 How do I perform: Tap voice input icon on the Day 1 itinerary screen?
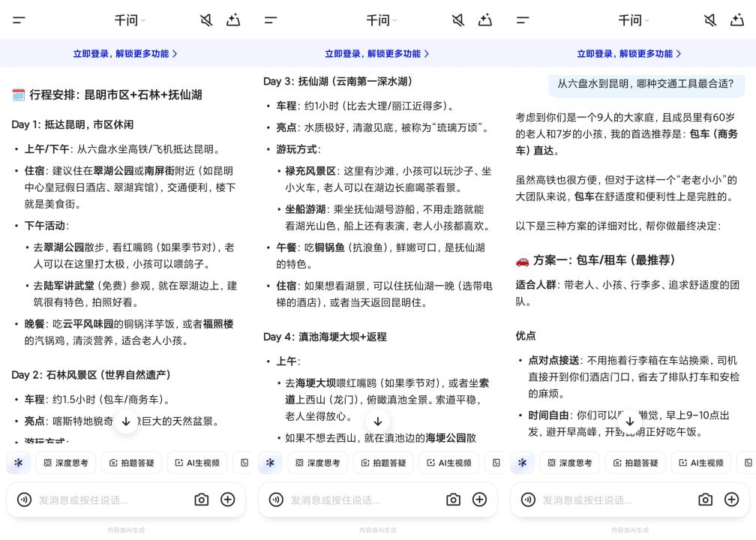point(24,499)
